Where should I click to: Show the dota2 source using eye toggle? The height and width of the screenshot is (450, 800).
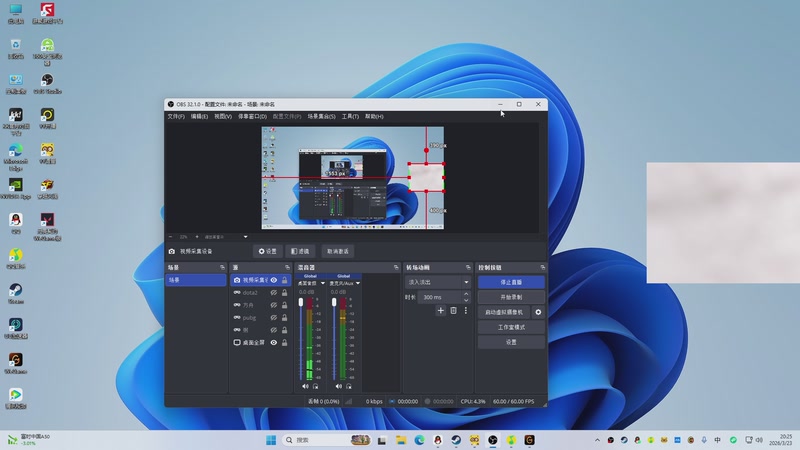point(274,293)
